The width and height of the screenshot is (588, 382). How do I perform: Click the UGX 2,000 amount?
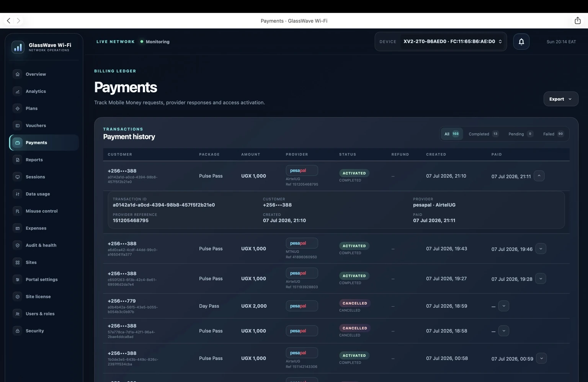(x=254, y=306)
